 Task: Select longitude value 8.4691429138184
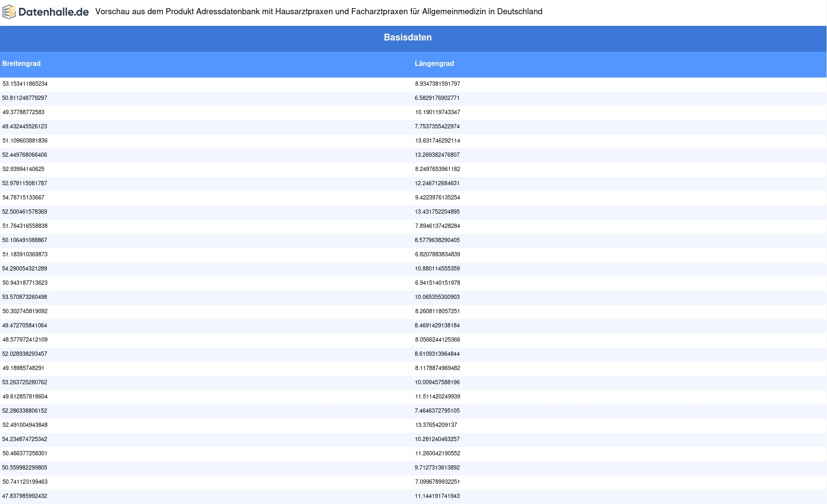[x=437, y=326]
